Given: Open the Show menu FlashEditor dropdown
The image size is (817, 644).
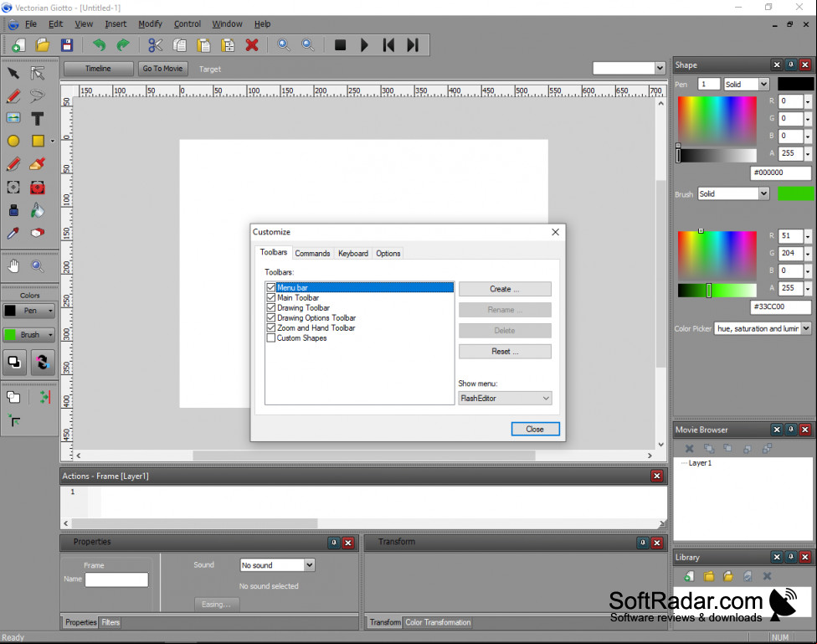Looking at the screenshot, I should [505, 399].
